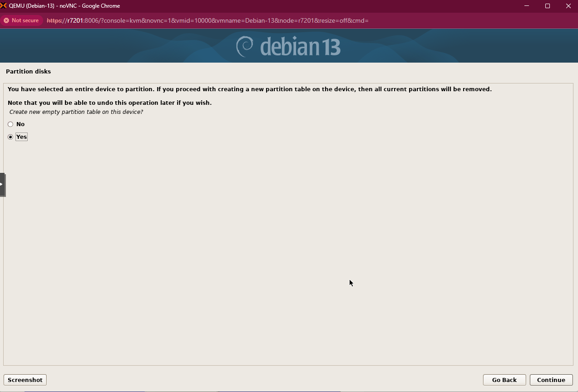This screenshot has width=578, height=392.
Task: Click the warning about removing current partitions
Action: click(x=249, y=89)
